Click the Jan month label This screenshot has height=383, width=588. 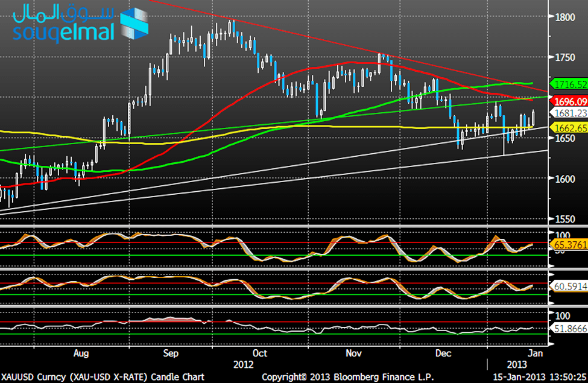pos(536,353)
